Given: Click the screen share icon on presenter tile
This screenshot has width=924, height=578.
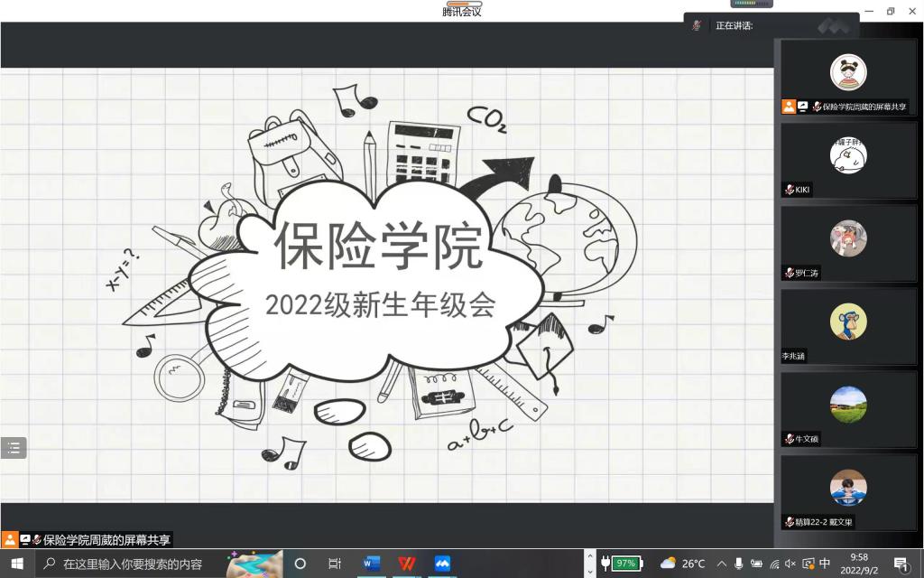Looking at the screenshot, I should tap(802, 107).
